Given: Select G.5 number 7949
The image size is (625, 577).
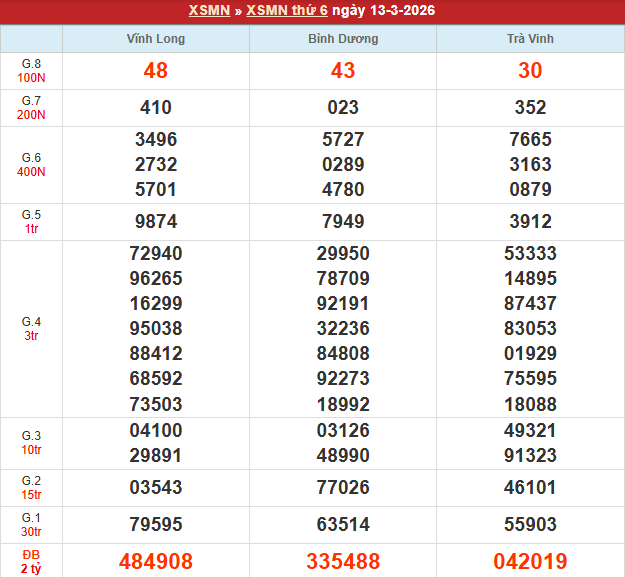Looking at the screenshot, I should coord(343,222).
